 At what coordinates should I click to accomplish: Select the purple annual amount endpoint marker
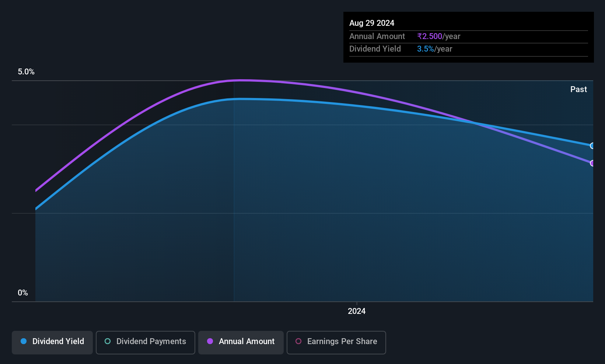coord(592,163)
